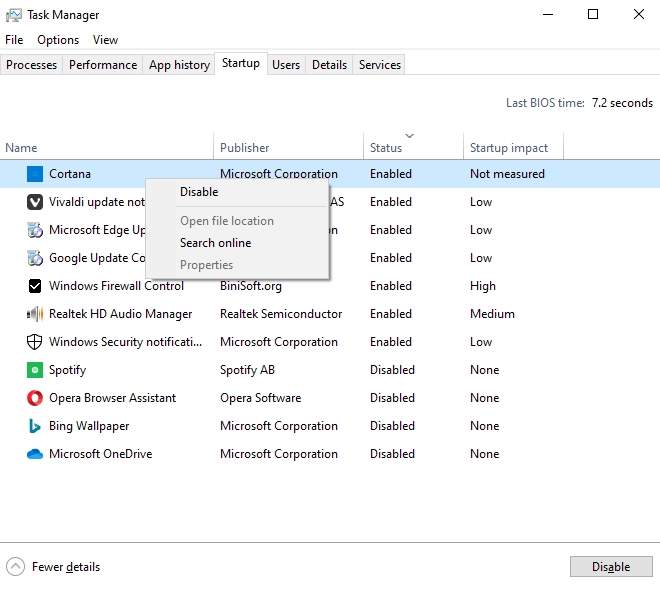The width and height of the screenshot is (660, 590).
Task: Click the BiniSoft.org publisher cell
Action: point(251,286)
